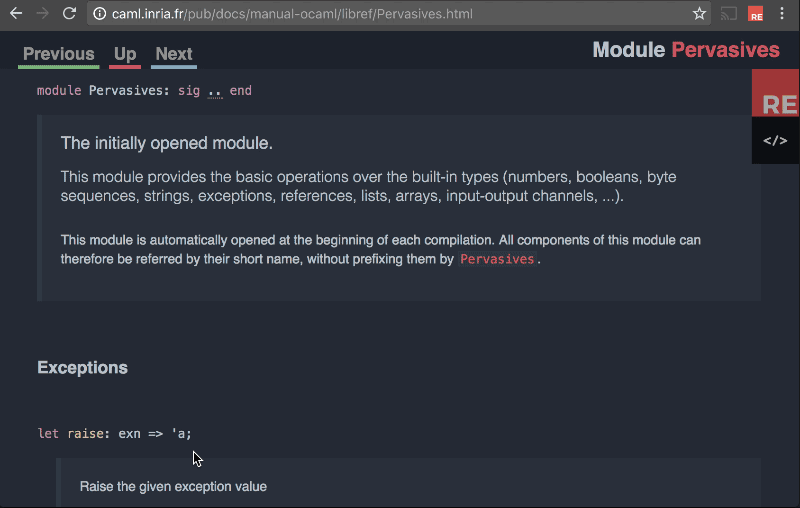Expand the '..' signature link
Image resolution: width=800 pixels, height=508 pixels.
click(215, 91)
